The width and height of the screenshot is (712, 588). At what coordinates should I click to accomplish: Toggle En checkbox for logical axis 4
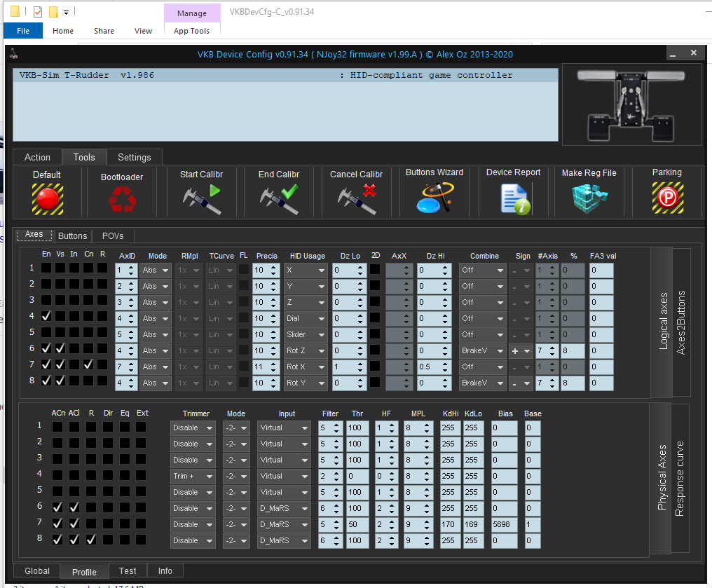(46, 316)
